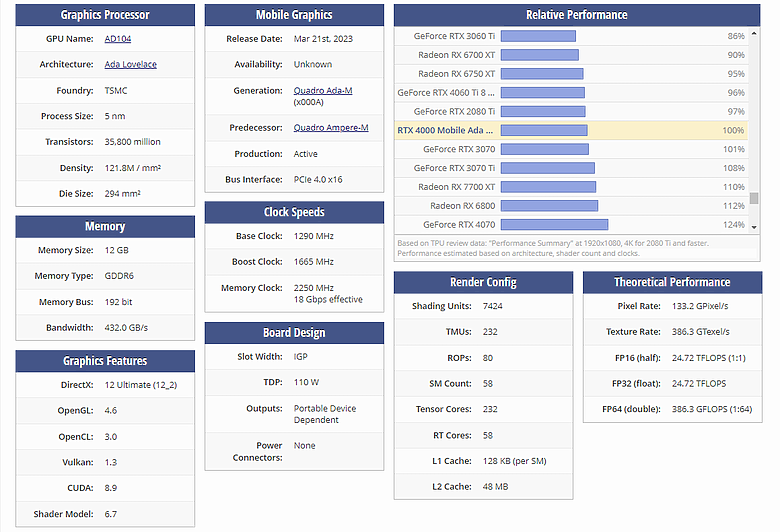Click the Portable Device Dependent outputs value
This screenshot has width=780, height=532.
(325, 414)
